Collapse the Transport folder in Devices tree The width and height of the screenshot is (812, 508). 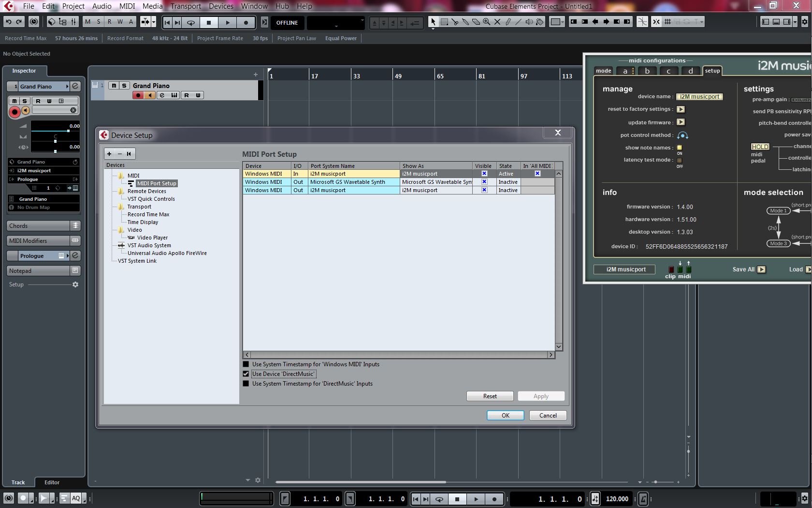[121, 207]
